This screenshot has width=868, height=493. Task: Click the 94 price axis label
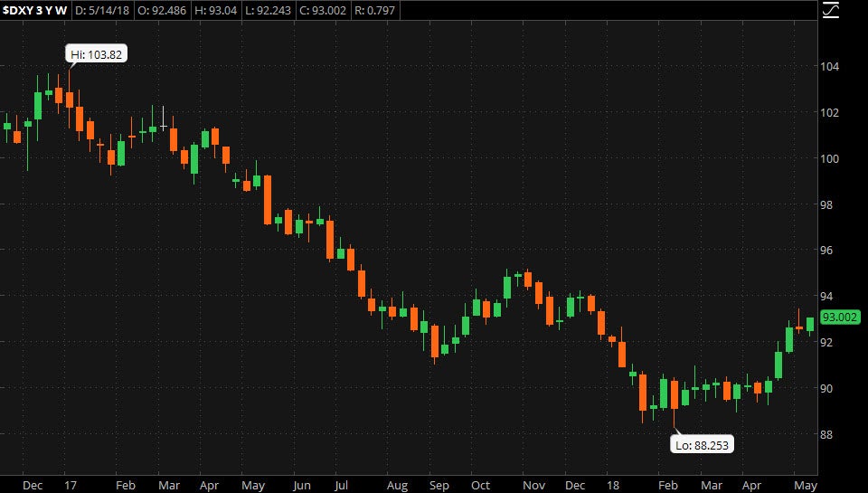(x=826, y=297)
